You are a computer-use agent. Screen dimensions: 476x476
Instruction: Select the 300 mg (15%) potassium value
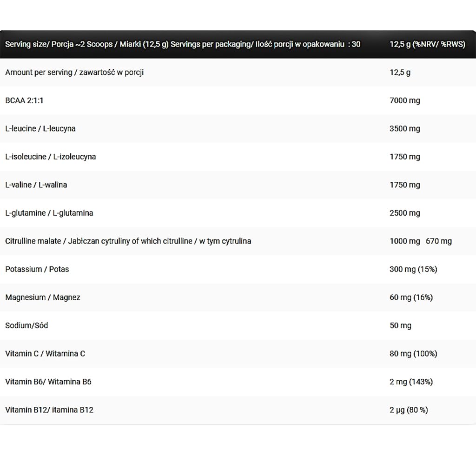click(413, 269)
